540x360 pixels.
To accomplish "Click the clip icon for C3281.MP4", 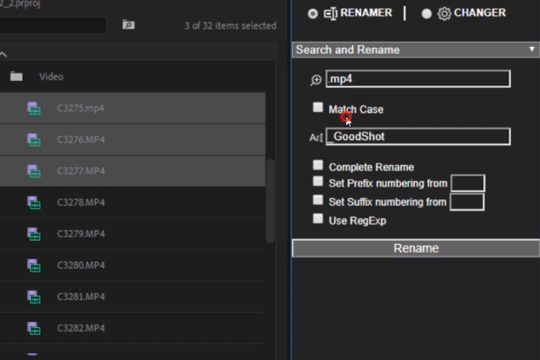I will tap(34, 297).
